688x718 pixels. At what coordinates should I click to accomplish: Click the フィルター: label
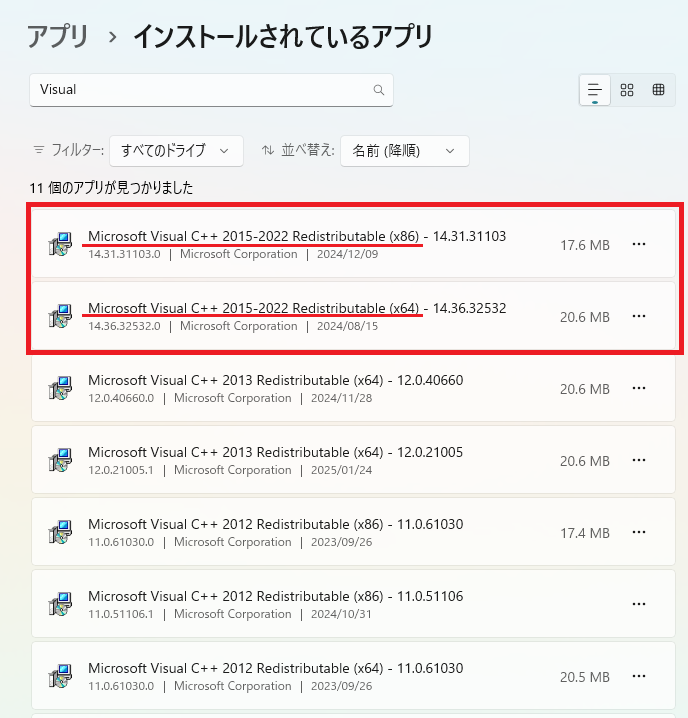click(77, 150)
